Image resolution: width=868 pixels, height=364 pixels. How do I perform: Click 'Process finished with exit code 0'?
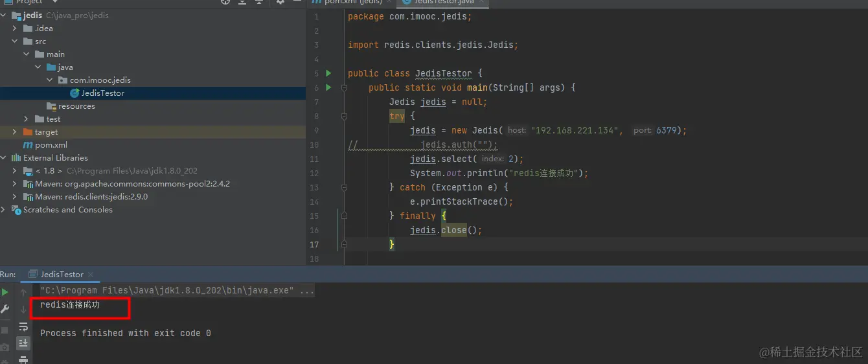point(126,333)
